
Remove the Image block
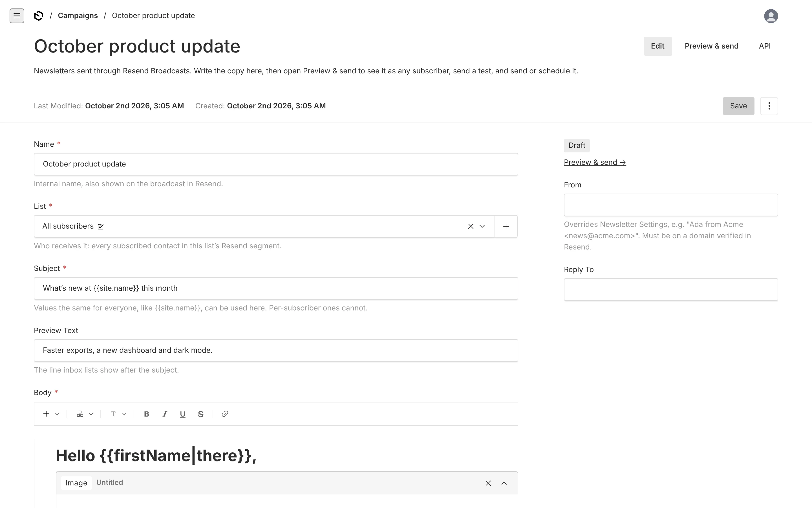488,483
